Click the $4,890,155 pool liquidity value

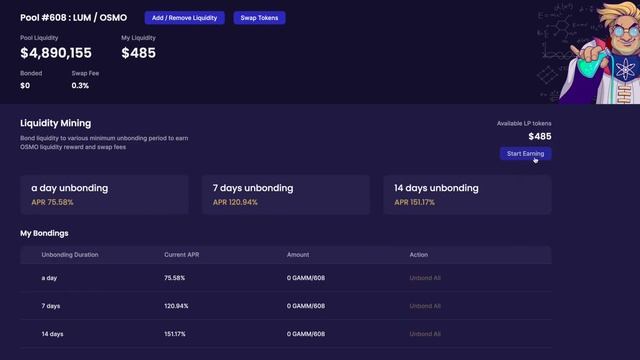coord(56,53)
